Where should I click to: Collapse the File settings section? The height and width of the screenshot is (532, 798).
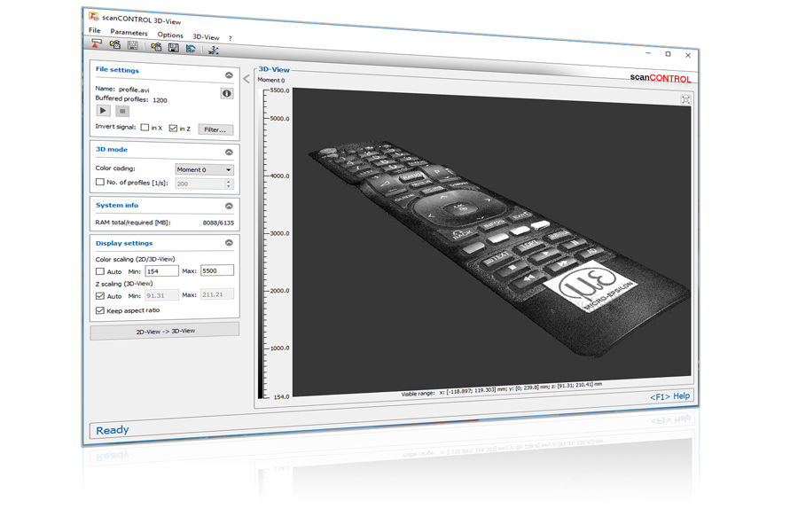pyautogui.click(x=229, y=75)
